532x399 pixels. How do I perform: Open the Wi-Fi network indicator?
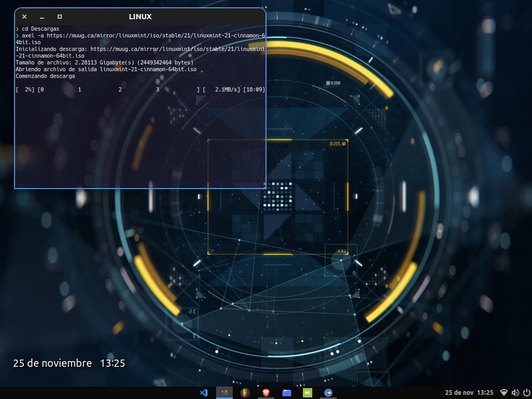504,393
